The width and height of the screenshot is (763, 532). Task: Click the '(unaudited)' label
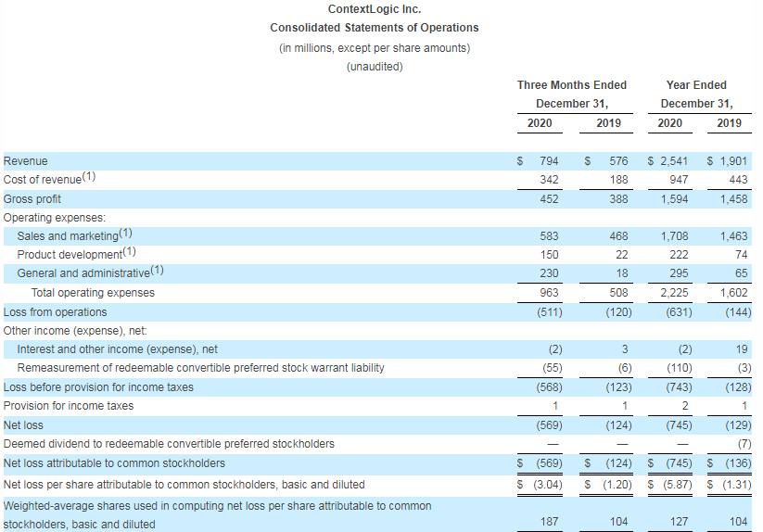point(375,67)
